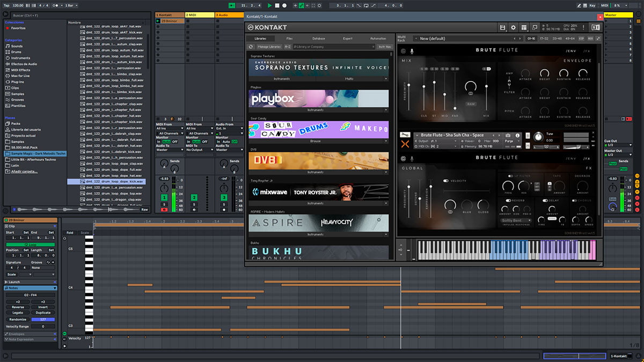Viewport: 644px width, 362px height.
Task: Open Audio To Master dropdown on Kontakt track
Action: [170, 150]
